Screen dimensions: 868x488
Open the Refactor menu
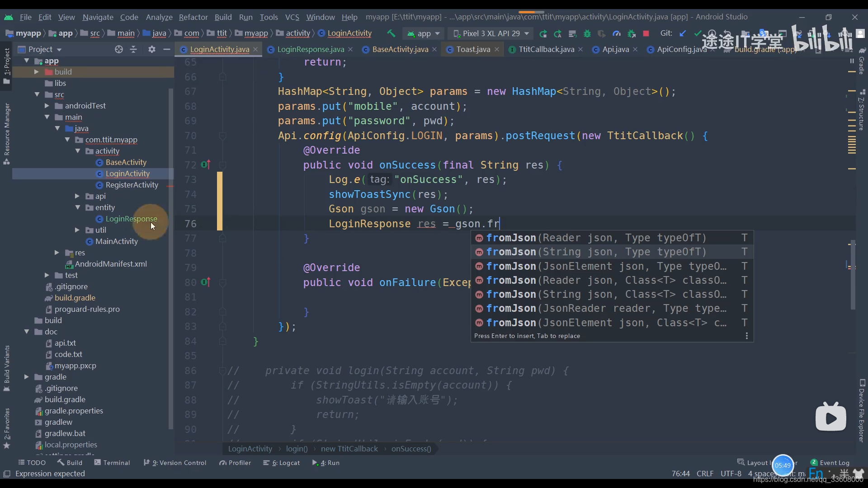(x=193, y=17)
